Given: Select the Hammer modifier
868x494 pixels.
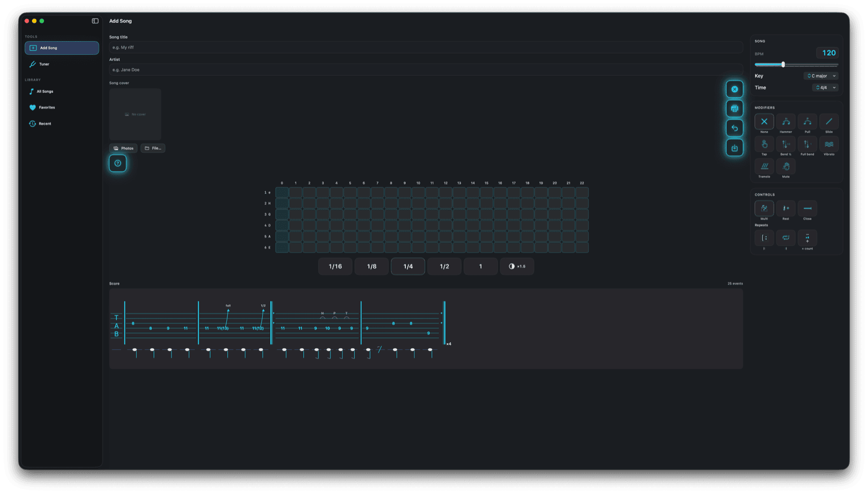Looking at the screenshot, I should (786, 121).
